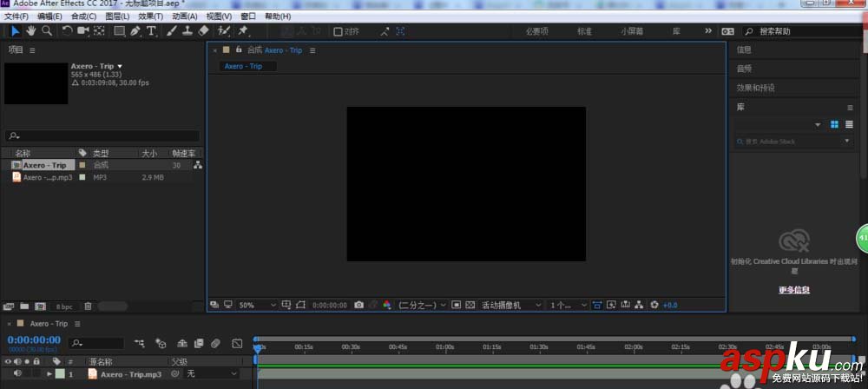Click the show channel color icon
This screenshot has height=389, width=868.
coord(387,306)
